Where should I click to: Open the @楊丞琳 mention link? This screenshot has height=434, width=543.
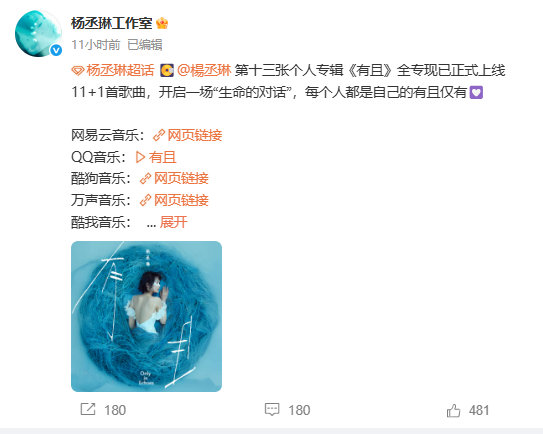pyautogui.click(x=204, y=70)
